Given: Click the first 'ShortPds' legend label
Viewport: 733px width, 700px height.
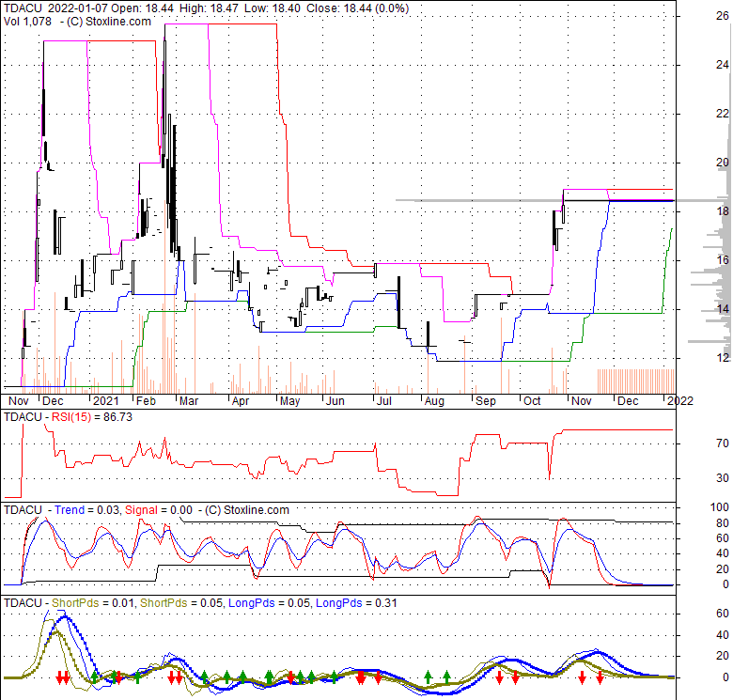Looking at the screenshot, I should coord(75,603).
